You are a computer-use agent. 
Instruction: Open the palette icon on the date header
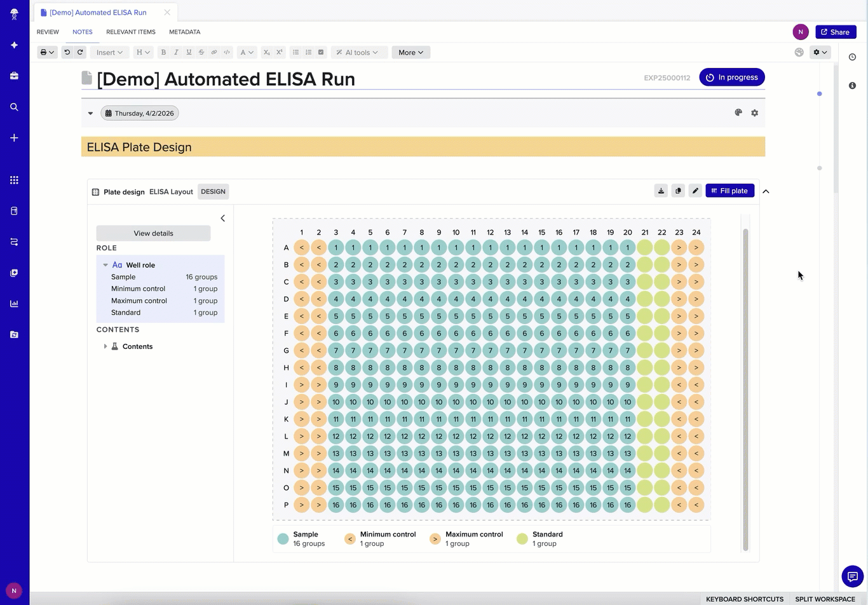pos(738,112)
